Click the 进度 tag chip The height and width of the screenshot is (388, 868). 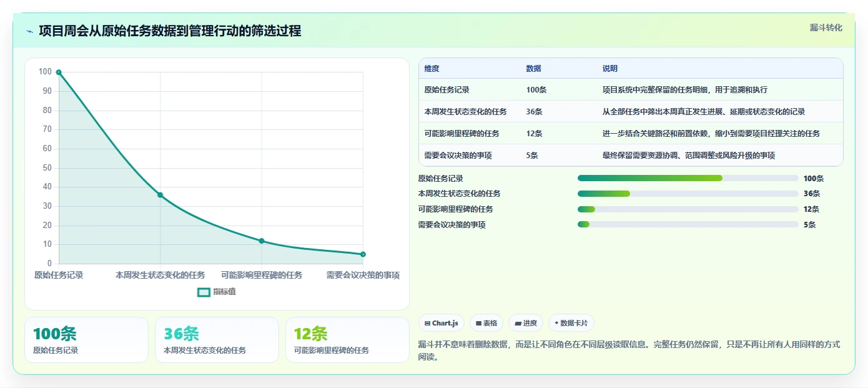tap(526, 323)
